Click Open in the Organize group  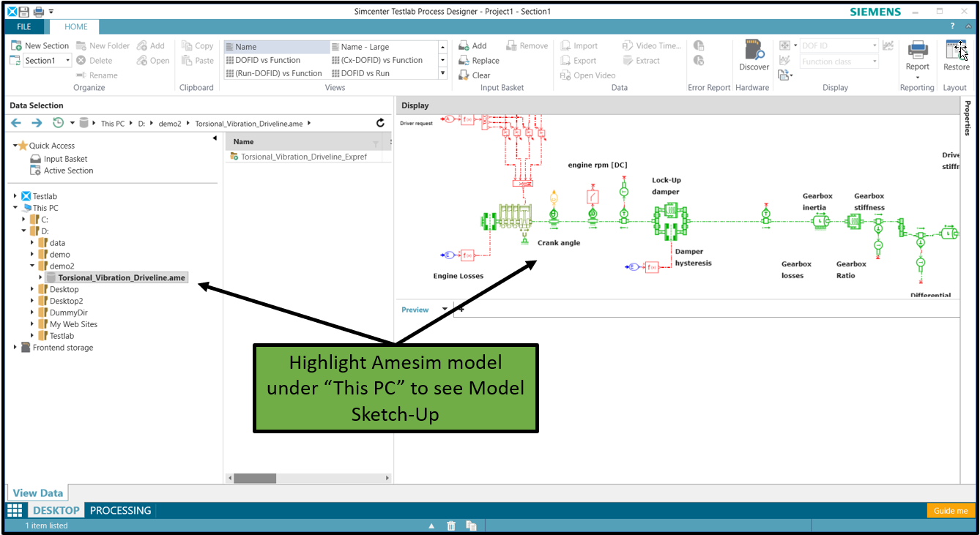click(x=153, y=61)
